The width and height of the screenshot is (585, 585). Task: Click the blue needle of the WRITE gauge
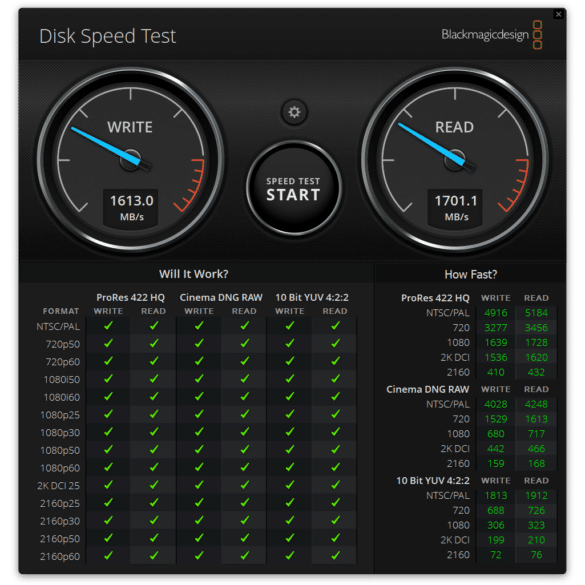[106, 146]
